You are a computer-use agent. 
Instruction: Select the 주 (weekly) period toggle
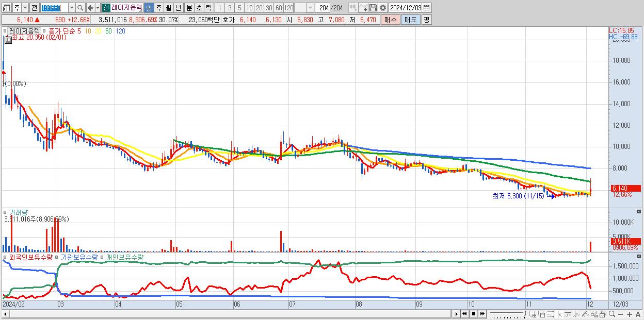158,8
